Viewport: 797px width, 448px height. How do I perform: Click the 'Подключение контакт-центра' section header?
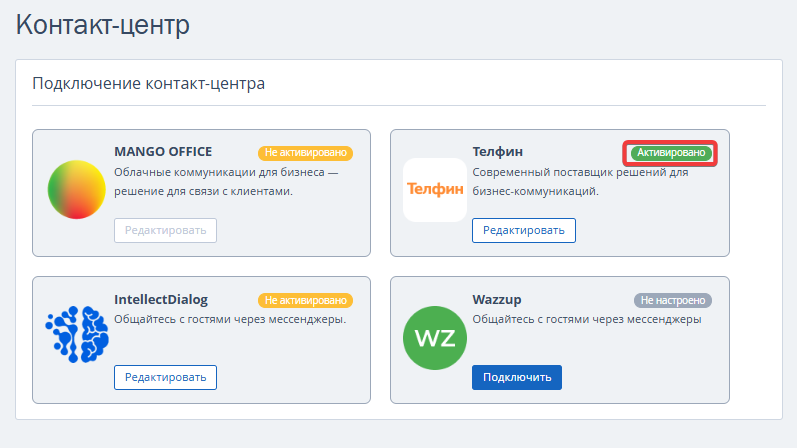pos(149,83)
